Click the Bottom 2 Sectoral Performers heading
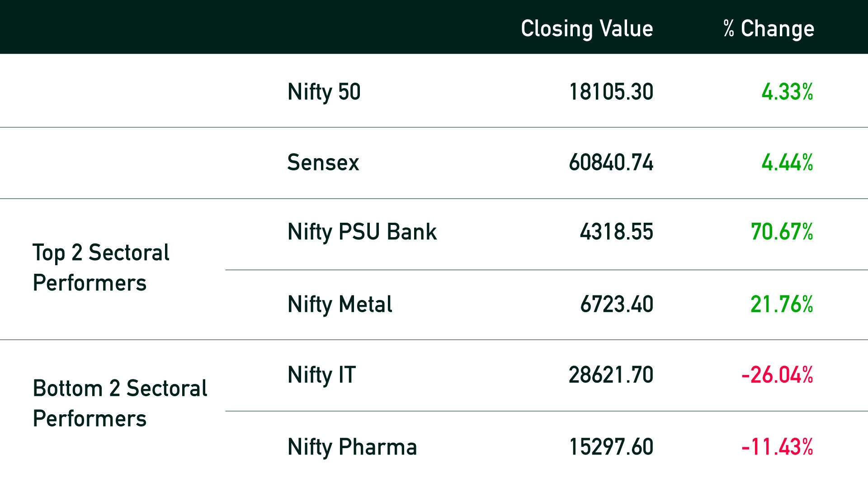This screenshot has height=487, width=868. pyautogui.click(x=120, y=403)
